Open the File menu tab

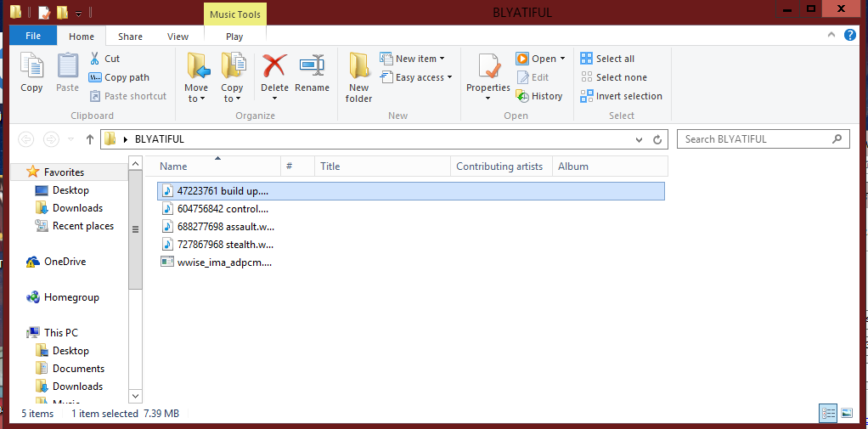coord(32,36)
